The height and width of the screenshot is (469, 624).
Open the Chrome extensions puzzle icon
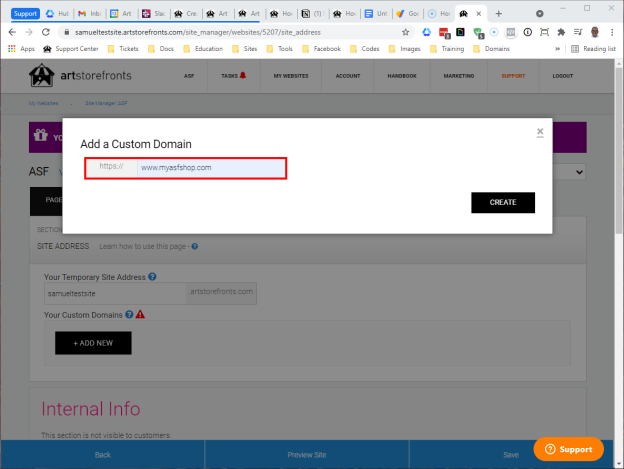[x=561, y=32]
